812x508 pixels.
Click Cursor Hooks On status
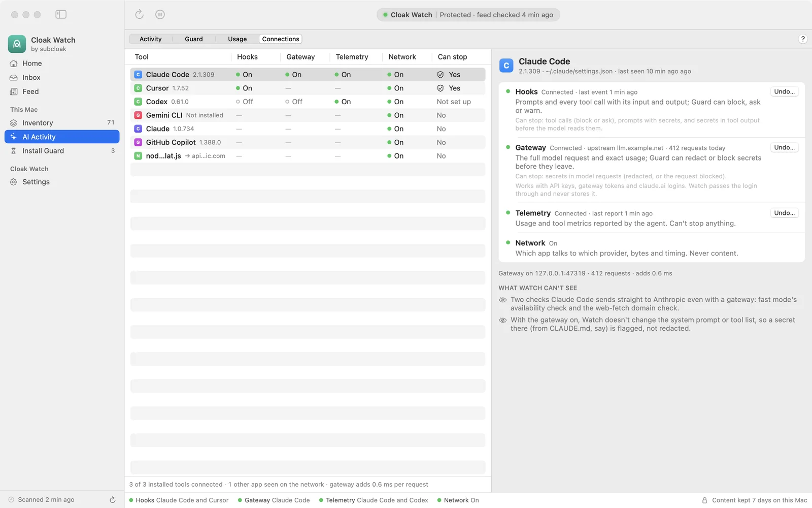coord(244,88)
